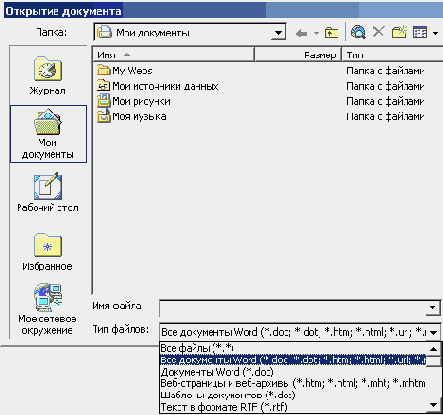This screenshot has width=443, height=415.
Task: Click file type list scroll down arrow
Action: point(433,405)
